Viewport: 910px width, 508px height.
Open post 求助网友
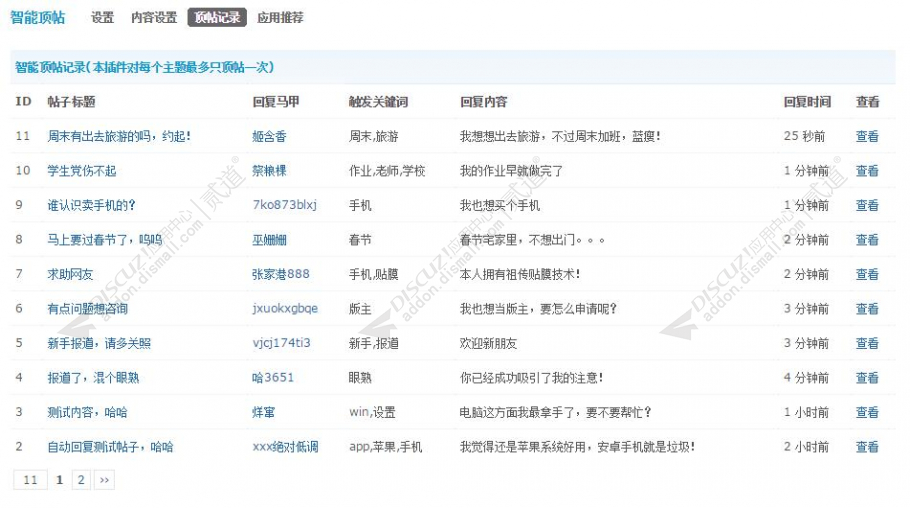pyautogui.click(x=70, y=274)
